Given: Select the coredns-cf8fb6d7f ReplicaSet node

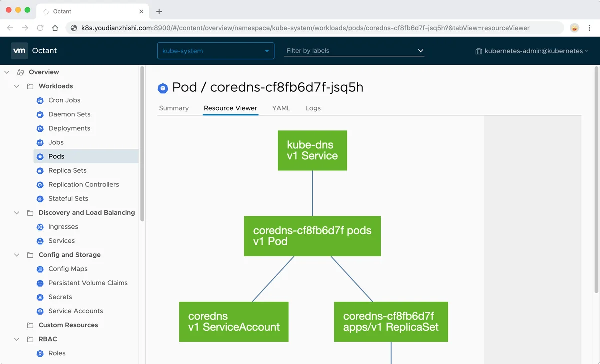Looking at the screenshot, I should click(x=391, y=322).
